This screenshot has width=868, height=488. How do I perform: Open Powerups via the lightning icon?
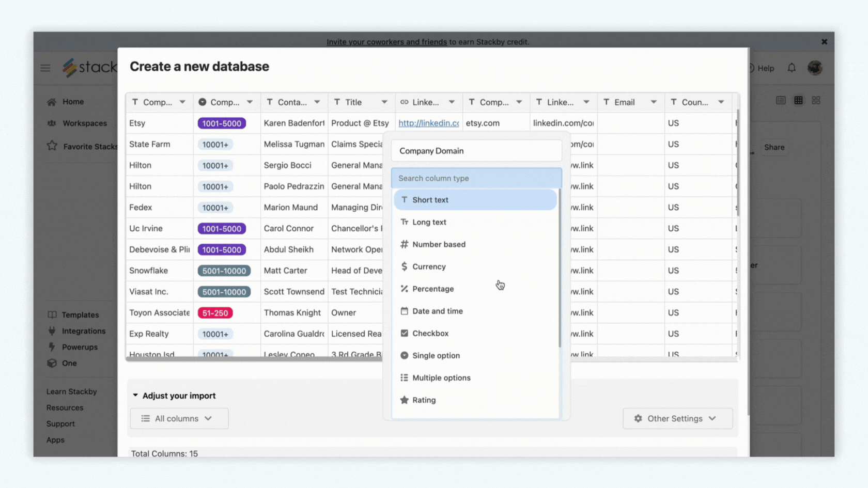click(x=52, y=347)
